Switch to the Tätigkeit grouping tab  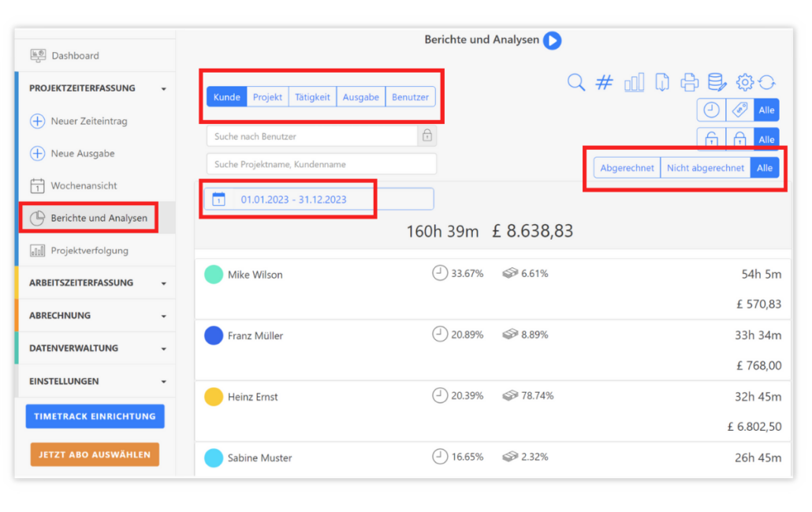(x=312, y=97)
